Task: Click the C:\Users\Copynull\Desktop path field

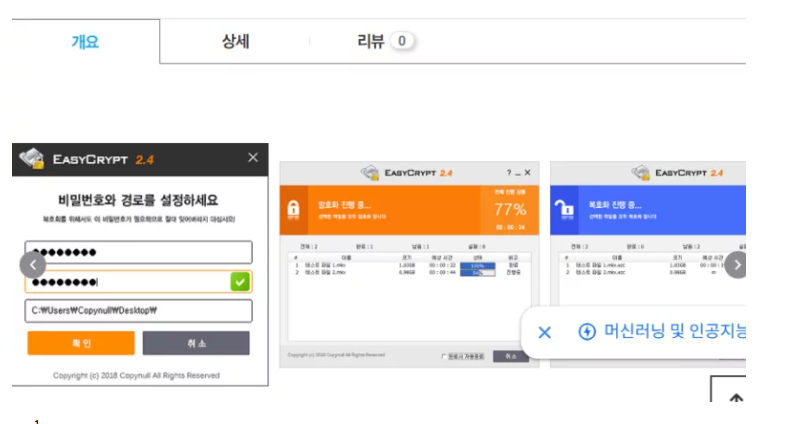Action: (x=139, y=311)
